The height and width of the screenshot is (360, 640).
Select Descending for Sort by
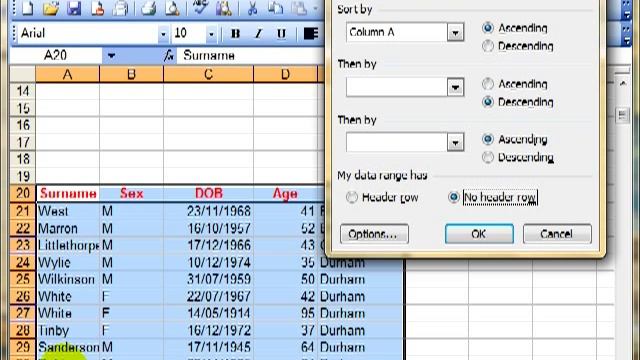pos(488,46)
